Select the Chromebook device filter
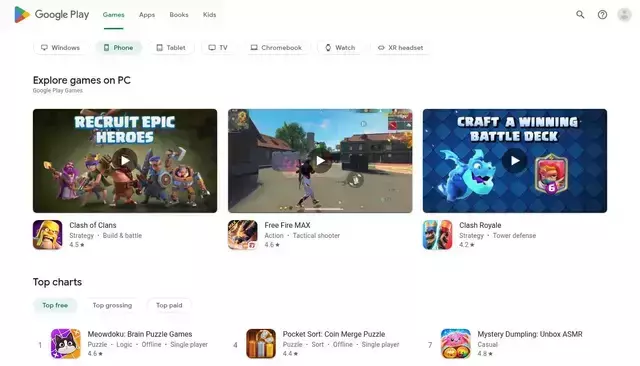The height and width of the screenshot is (366, 640). [x=276, y=48]
